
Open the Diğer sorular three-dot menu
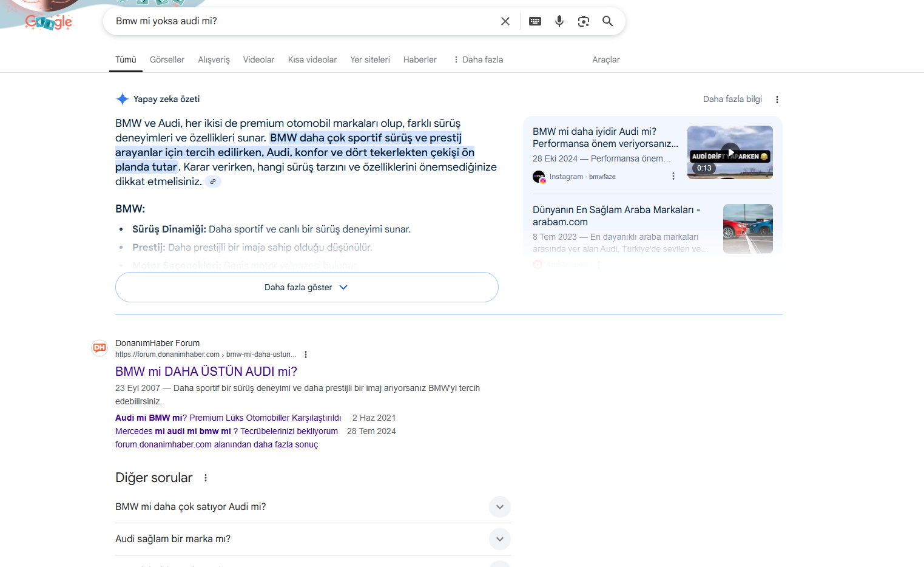pos(206,478)
